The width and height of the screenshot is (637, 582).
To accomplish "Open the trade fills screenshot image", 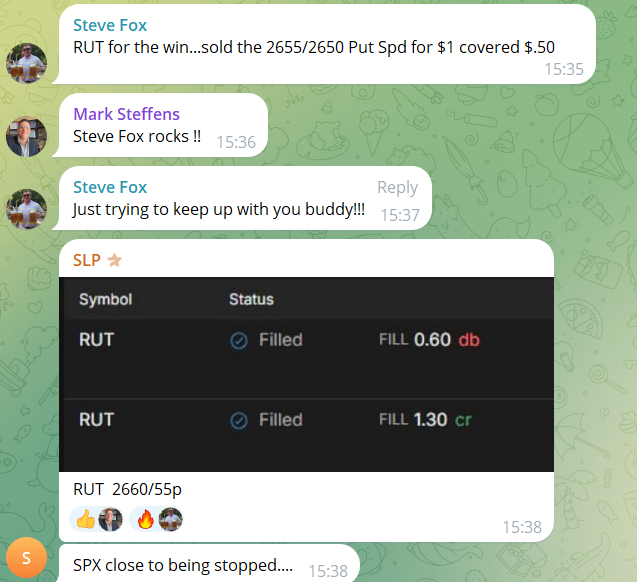I will [x=306, y=374].
